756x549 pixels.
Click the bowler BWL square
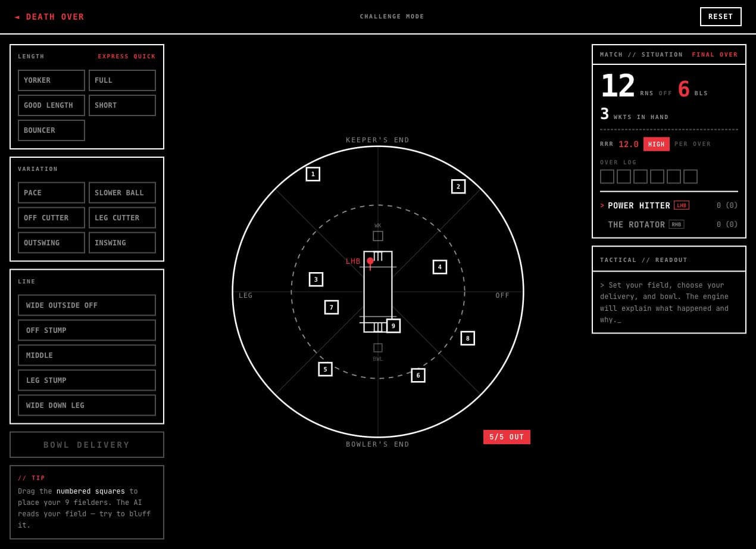pos(378,348)
